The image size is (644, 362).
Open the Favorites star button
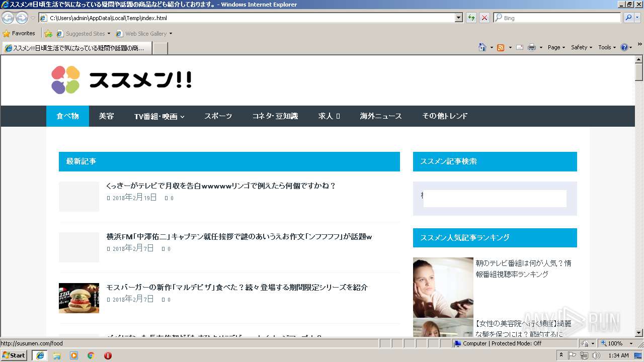pos(19,34)
